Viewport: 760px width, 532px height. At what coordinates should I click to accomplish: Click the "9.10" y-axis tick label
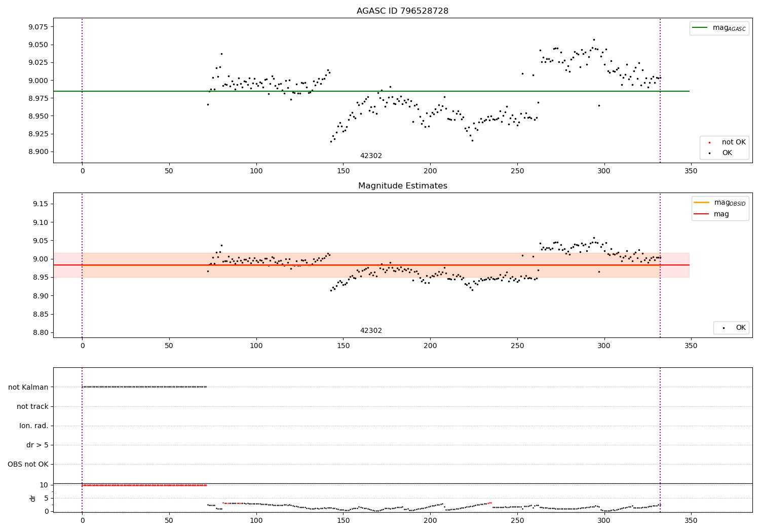tap(40, 222)
